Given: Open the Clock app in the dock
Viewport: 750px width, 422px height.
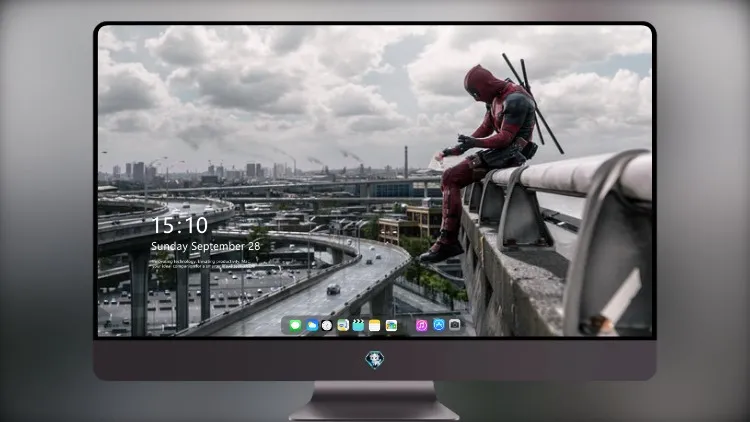Looking at the screenshot, I should [327, 326].
